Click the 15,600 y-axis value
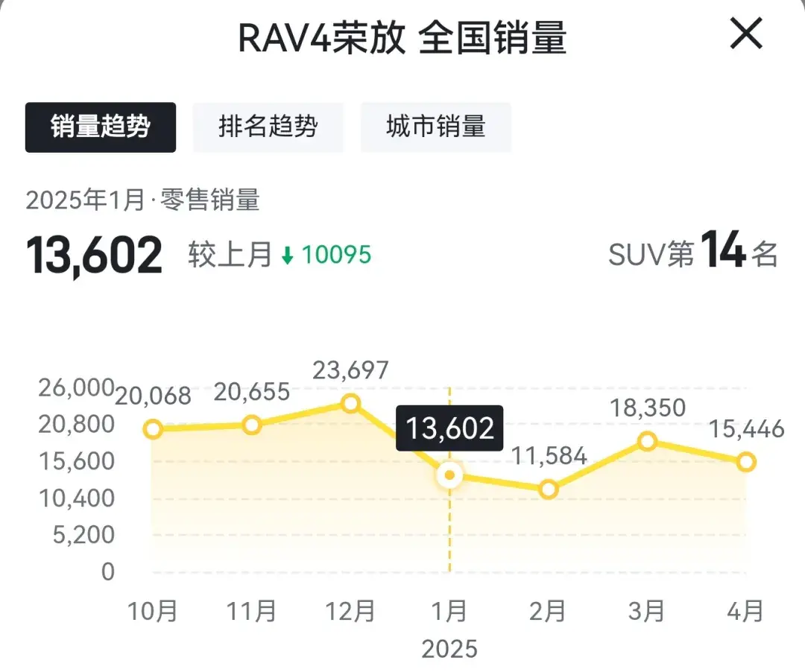 [x=76, y=461]
